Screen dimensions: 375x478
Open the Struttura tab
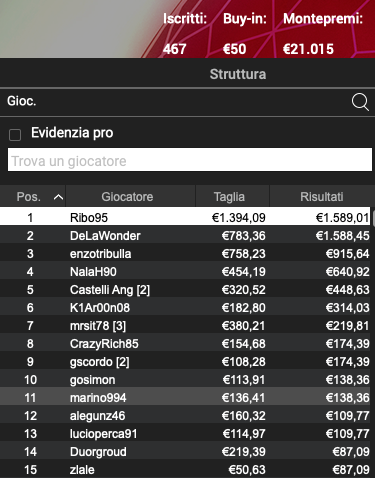tap(238, 74)
